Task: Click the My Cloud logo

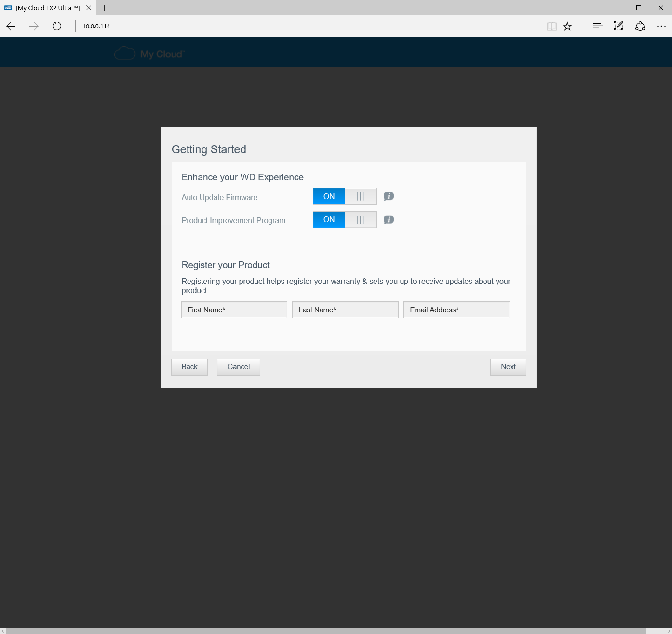Action: point(149,54)
